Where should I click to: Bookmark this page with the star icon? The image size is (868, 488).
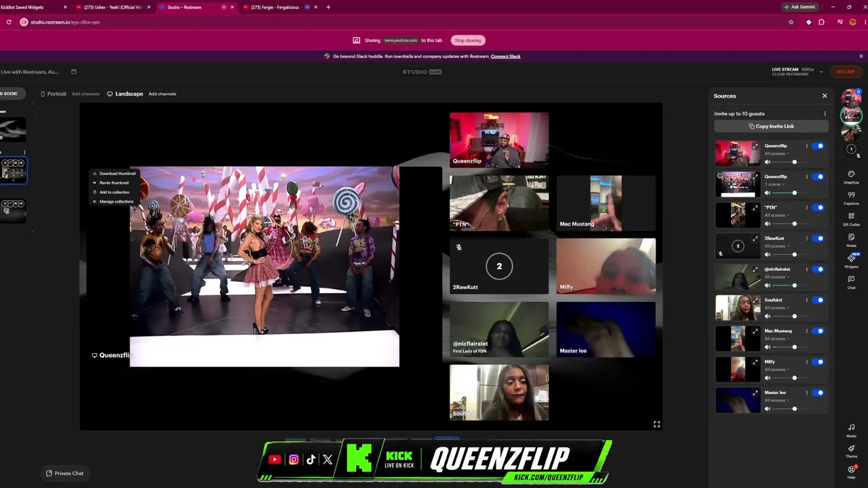click(x=791, y=22)
